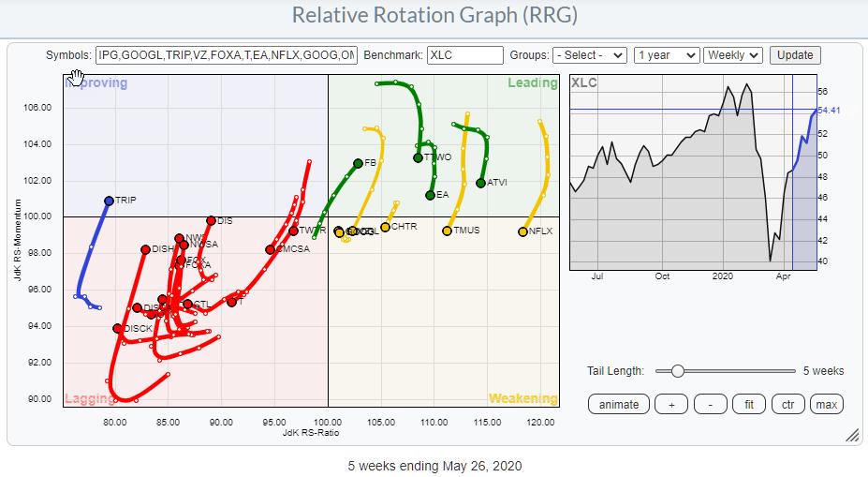Click the FB marker dot
Viewport: 868px width, 477px height.
pos(358,163)
